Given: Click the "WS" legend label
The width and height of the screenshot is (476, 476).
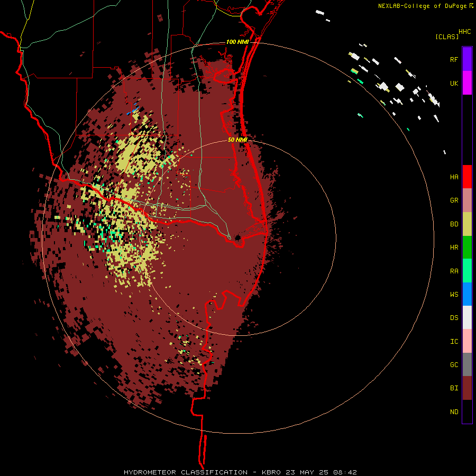Looking at the screenshot, I should point(454,294).
